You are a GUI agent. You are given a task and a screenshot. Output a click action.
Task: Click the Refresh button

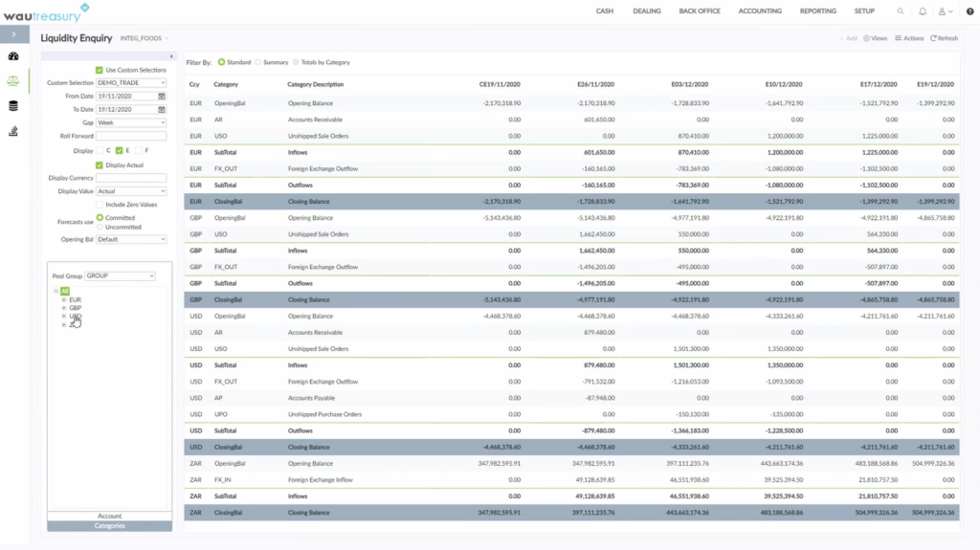[x=944, y=38]
